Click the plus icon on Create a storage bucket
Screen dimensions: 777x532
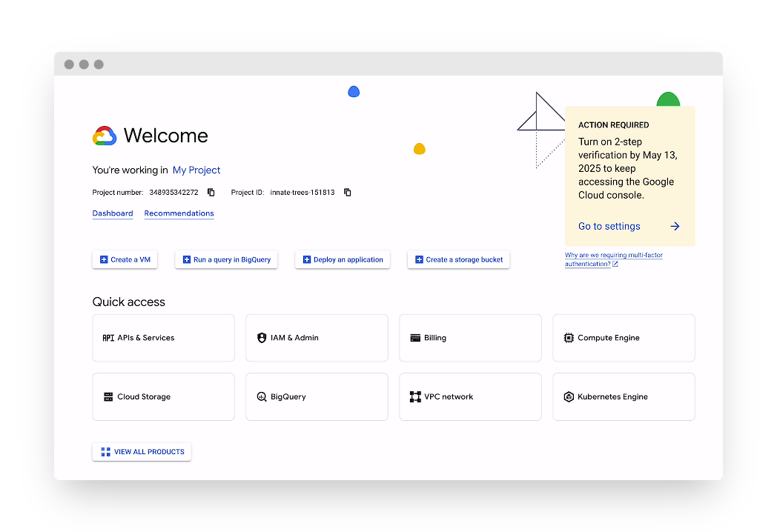(x=419, y=259)
